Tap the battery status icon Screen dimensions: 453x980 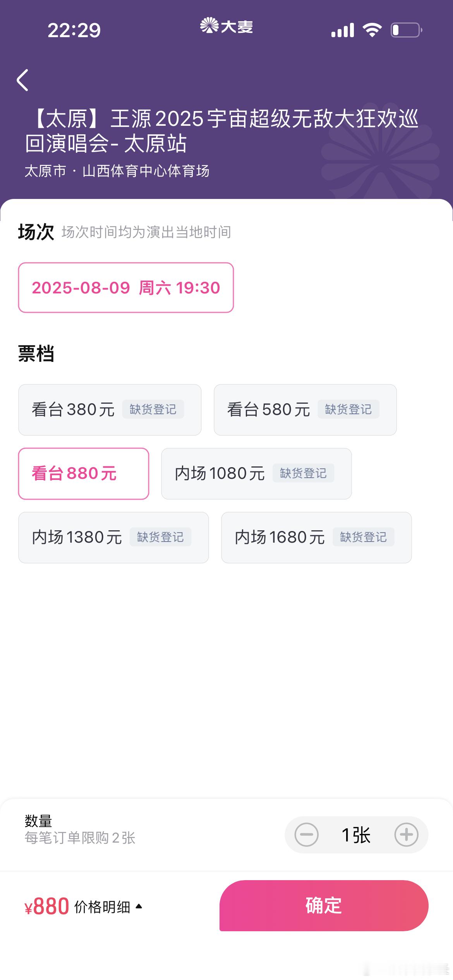pyautogui.click(x=407, y=30)
